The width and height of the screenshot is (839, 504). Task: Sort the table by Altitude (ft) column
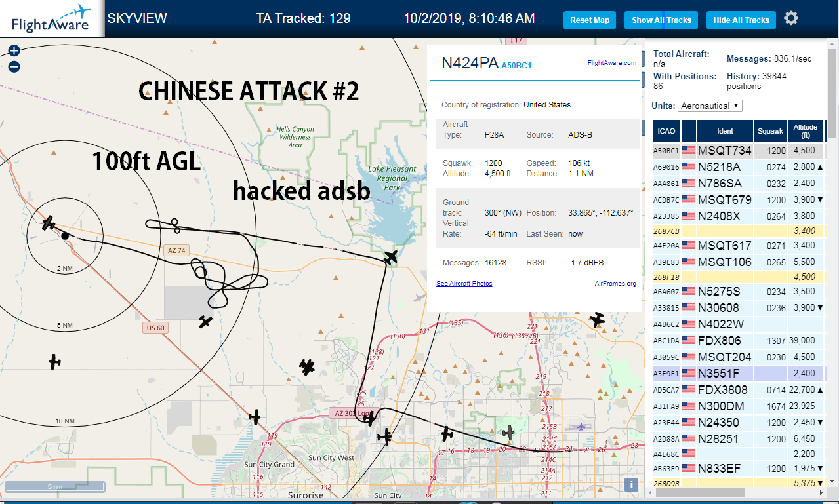806,131
